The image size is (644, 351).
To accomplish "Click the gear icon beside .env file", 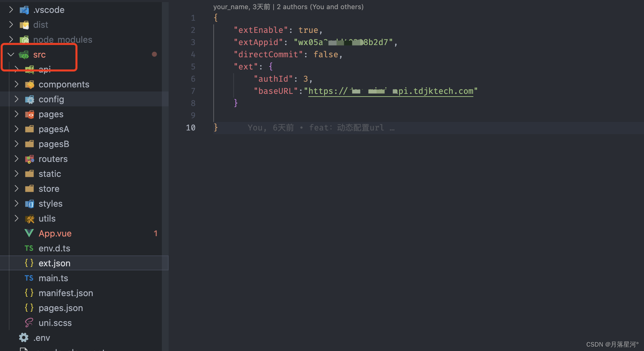I will 23,337.
